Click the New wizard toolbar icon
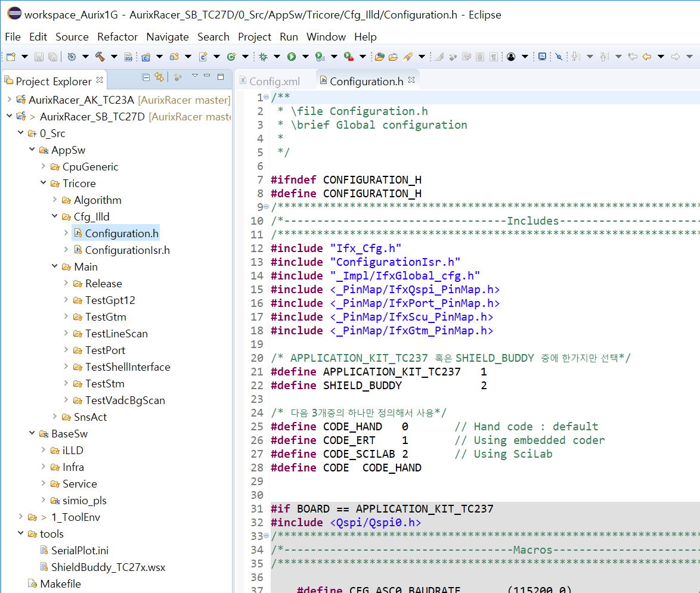700x593 pixels. (11, 57)
